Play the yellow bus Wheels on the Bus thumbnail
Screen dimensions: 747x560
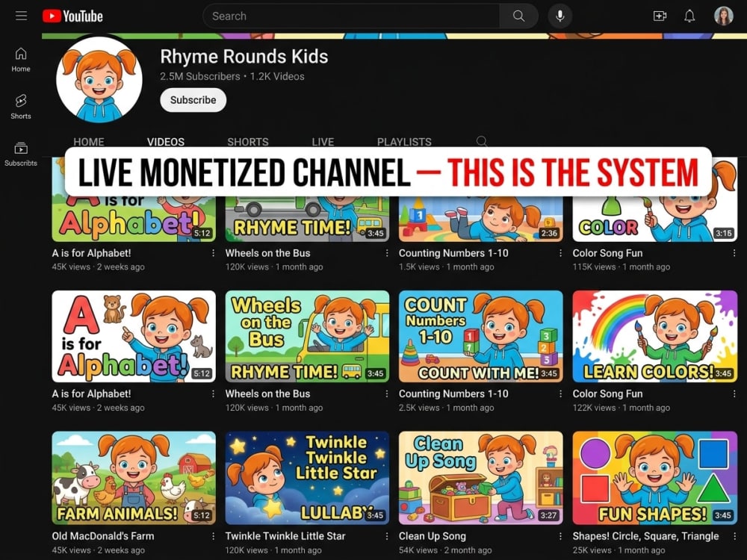click(307, 336)
